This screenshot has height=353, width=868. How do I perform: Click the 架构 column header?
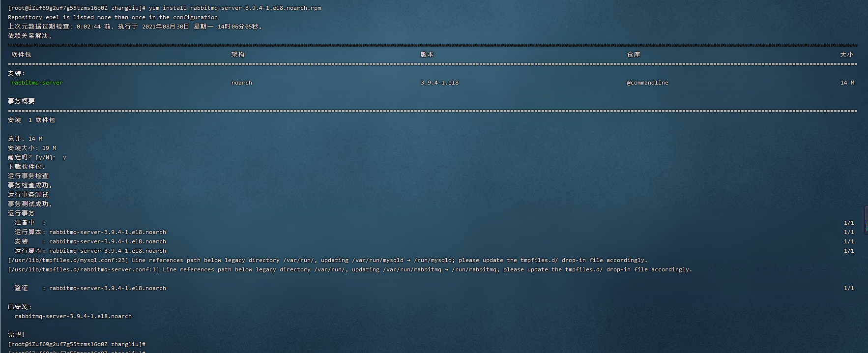pos(238,55)
